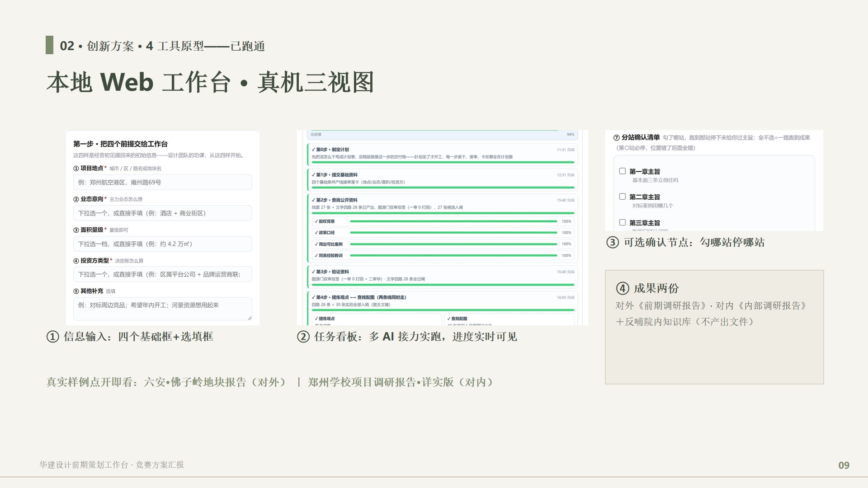Open the 郑州学校项目调研报告•详实版（对内） link

(x=401, y=382)
